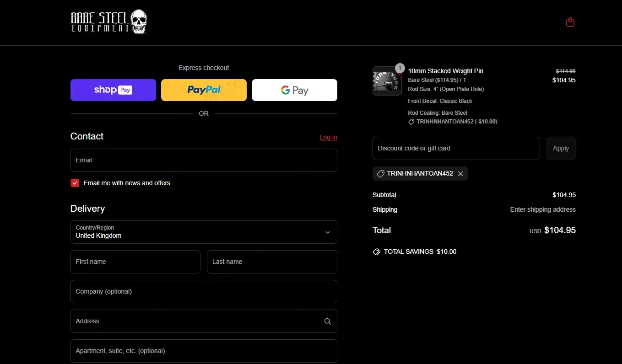Focus the Last name field

point(272,262)
